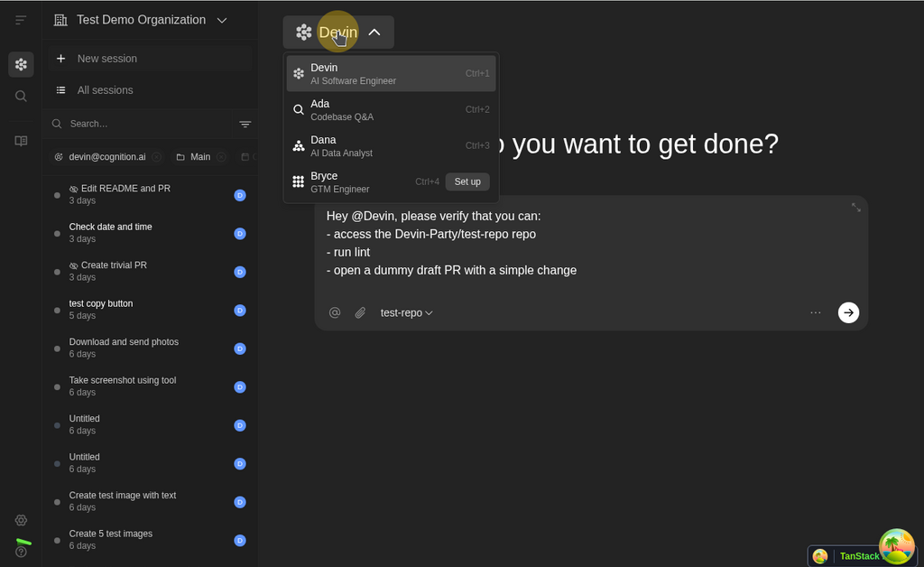The height and width of the screenshot is (567, 924).
Task: Click the Set up button for Bryce
Action: coord(467,181)
